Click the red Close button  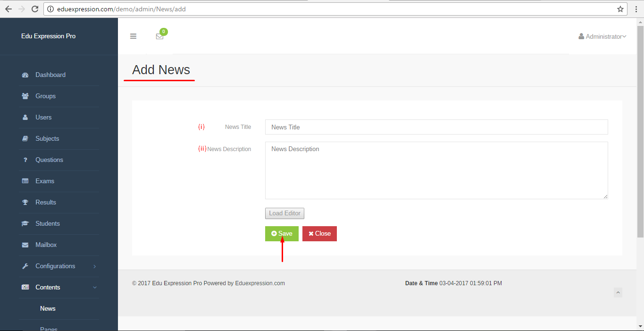tap(319, 234)
